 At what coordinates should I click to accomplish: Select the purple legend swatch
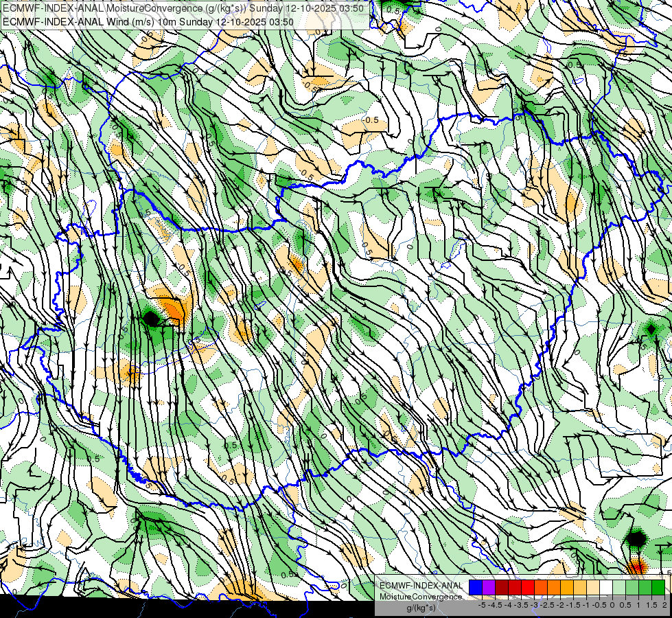(489, 588)
